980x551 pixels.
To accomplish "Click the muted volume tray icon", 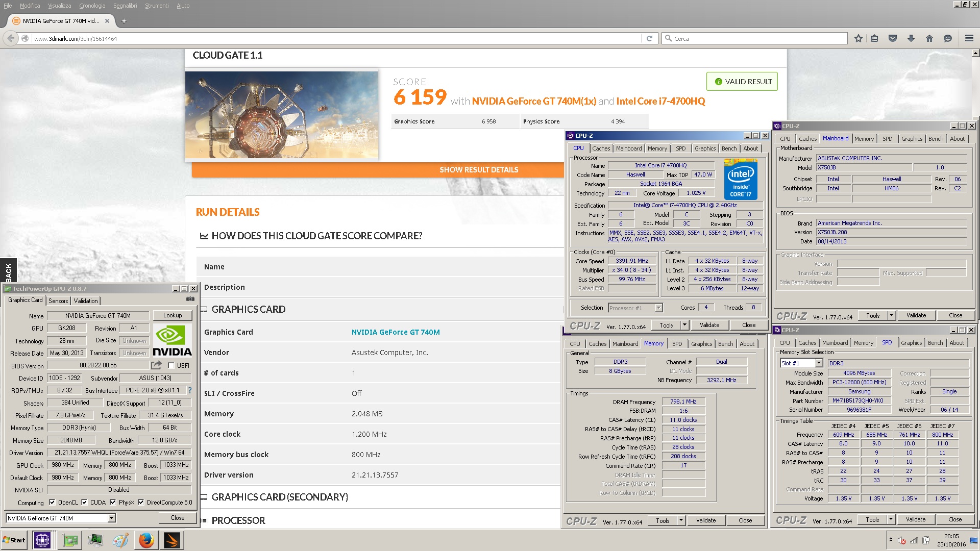I will (902, 541).
